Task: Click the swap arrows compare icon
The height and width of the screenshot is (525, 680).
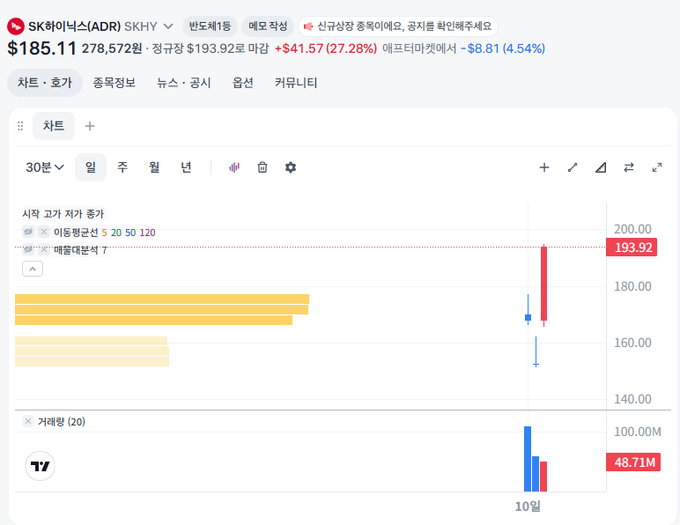Action: click(629, 167)
